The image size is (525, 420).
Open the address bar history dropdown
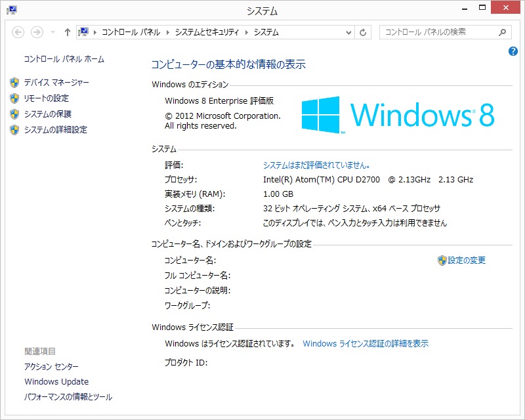point(348,33)
